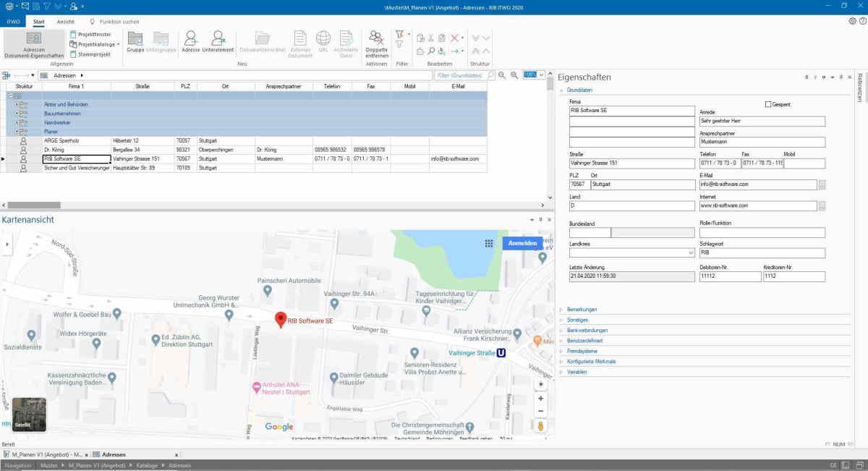Click the zoom in map button
Image resolution: width=868 pixels, height=471 pixels.
click(540, 399)
